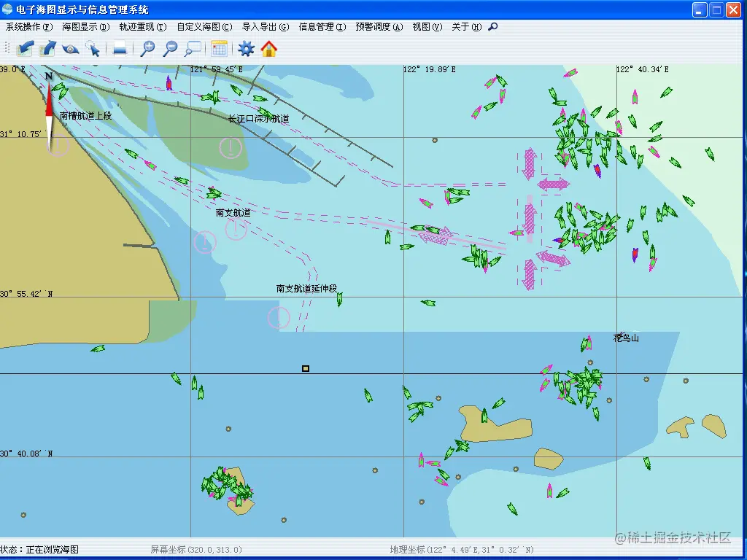Click the print chart icon
Viewport: 747px width, 560px height.
click(120, 49)
